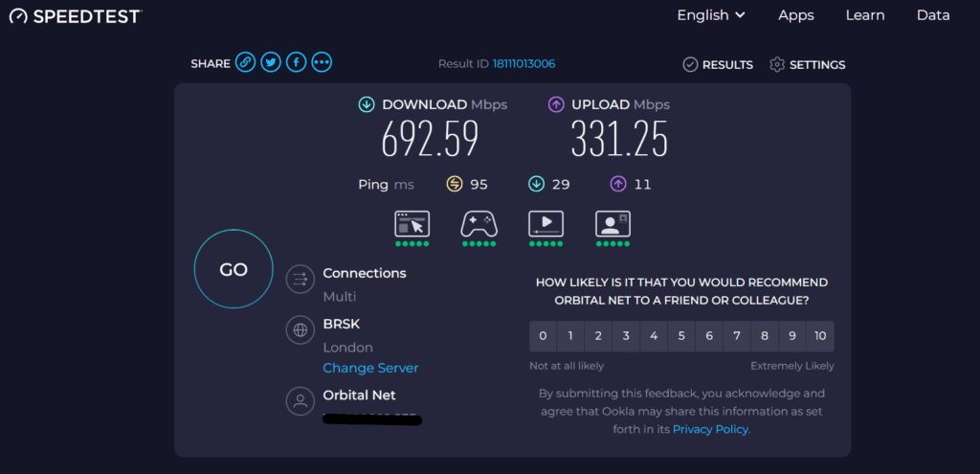Click the video streaming experience icon
This screenshot has height=474, width=980.
(x=546, y=224)
